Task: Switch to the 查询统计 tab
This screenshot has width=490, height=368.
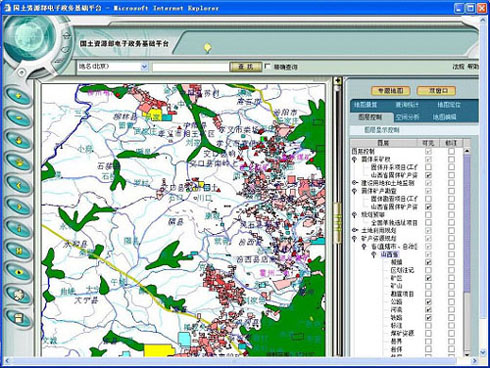Action: [407, 105]
